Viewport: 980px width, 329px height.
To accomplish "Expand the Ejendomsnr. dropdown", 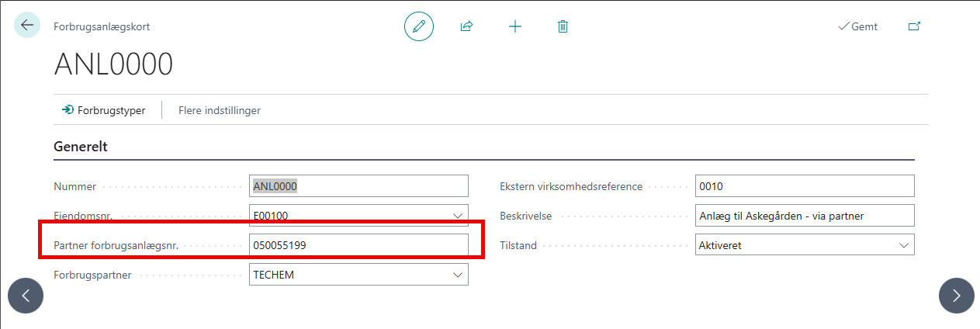I will (457, 216).
